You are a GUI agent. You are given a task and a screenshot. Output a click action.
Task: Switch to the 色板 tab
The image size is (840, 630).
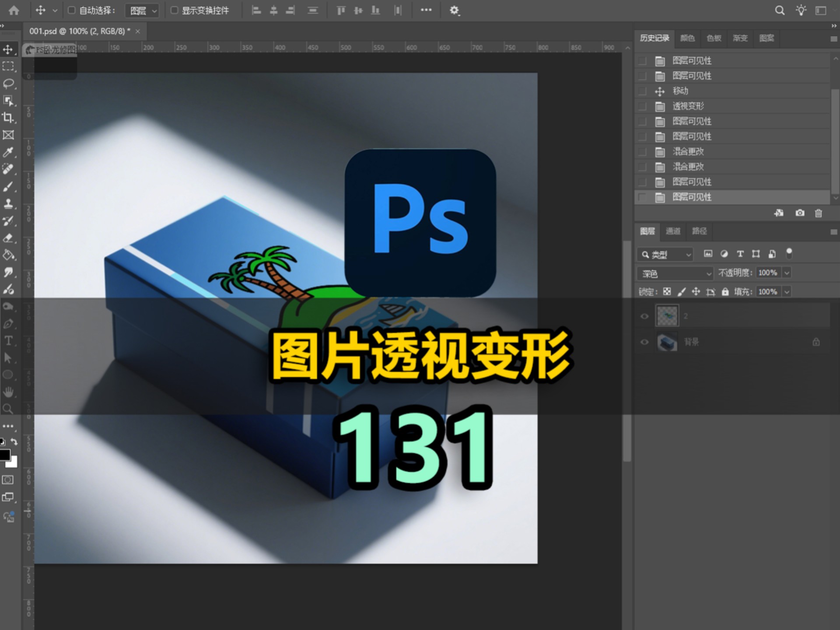[x=714, y=38]
